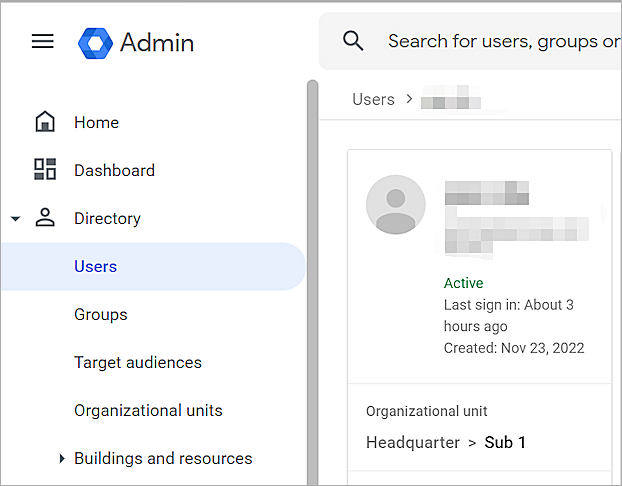This screenshot has width=622, height=486.
Task: Click the user profile avatar
Action: point(396,204)
